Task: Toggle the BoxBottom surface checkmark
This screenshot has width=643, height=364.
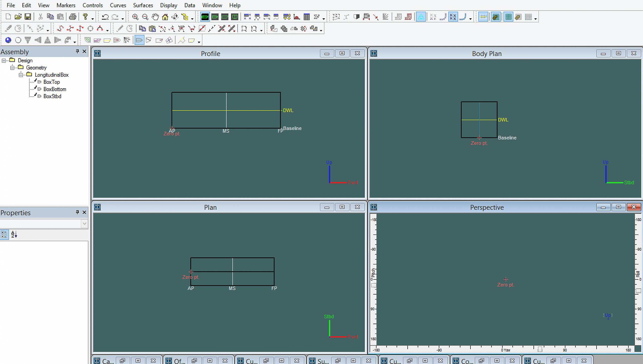Action: click(35, 88)
